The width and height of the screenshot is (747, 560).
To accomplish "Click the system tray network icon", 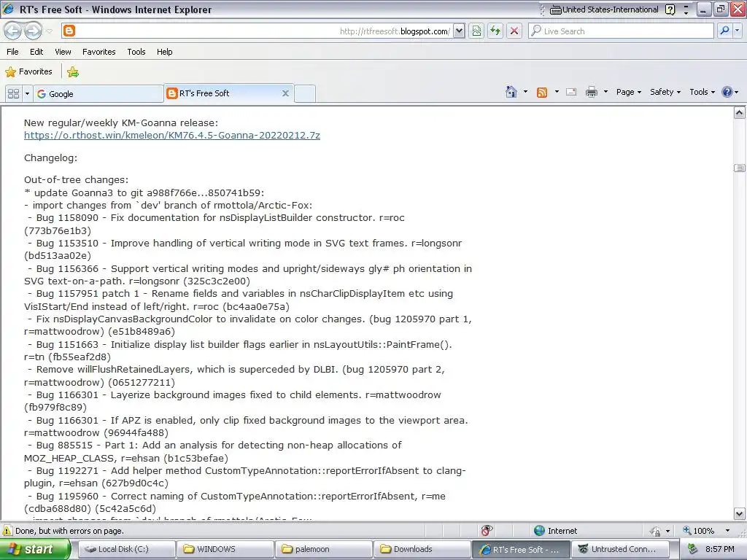I will click(x=693, y=549).
